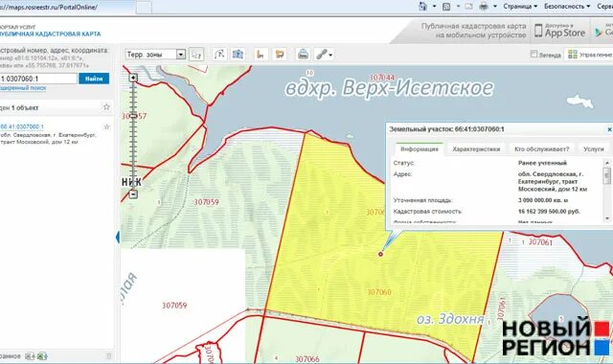Click the оз. Здохня lake label
613x364 pixels.
(x=450, y=319)
